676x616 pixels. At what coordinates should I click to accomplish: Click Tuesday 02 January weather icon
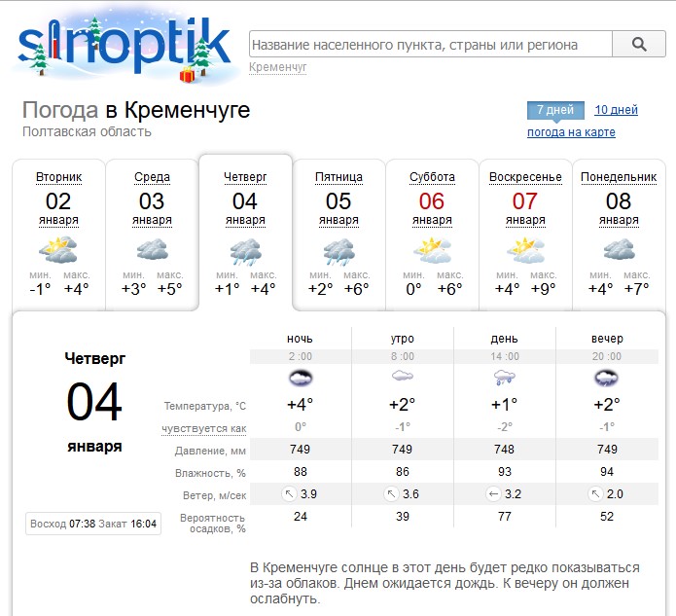(x=58, y=251)
